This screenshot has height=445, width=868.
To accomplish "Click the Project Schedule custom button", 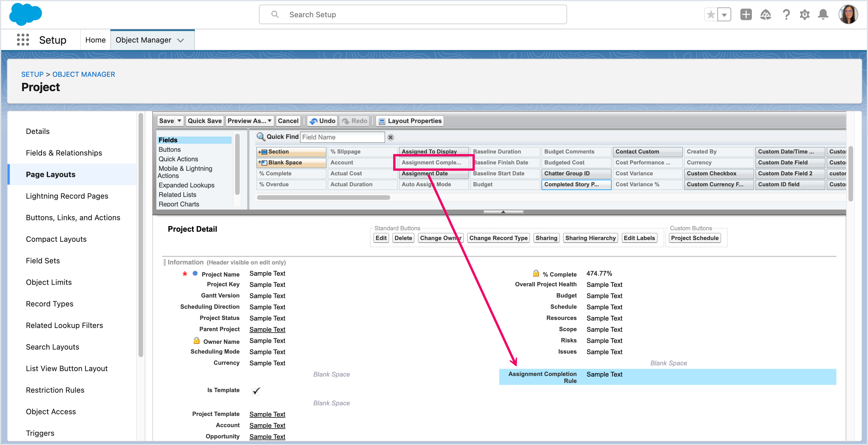I will point(694,238).
